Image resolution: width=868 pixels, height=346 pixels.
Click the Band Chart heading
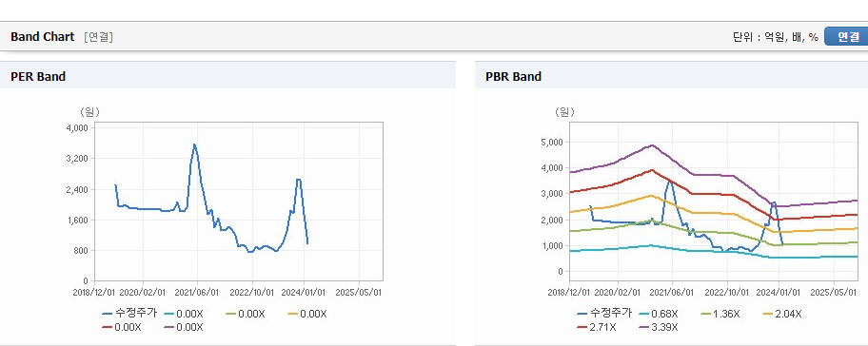click(42, 37)
